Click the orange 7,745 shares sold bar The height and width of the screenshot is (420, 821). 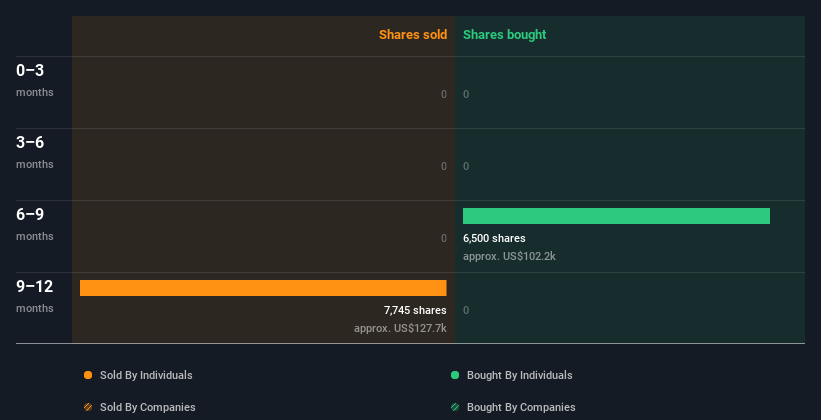(263, 288)
